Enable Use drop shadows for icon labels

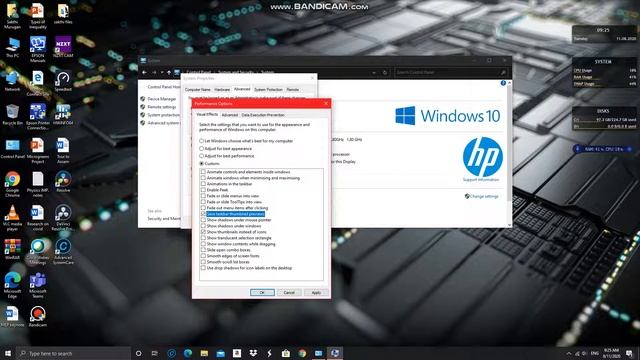[x=203, y=268]
